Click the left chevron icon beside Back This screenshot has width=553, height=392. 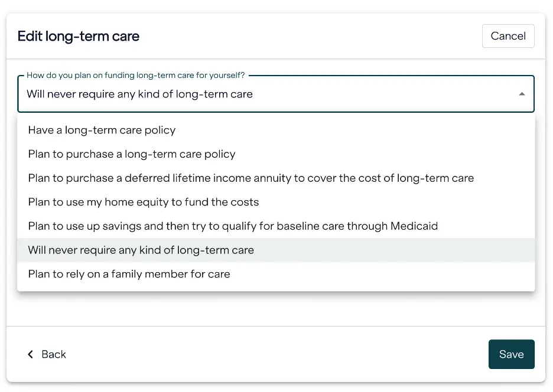31,354
